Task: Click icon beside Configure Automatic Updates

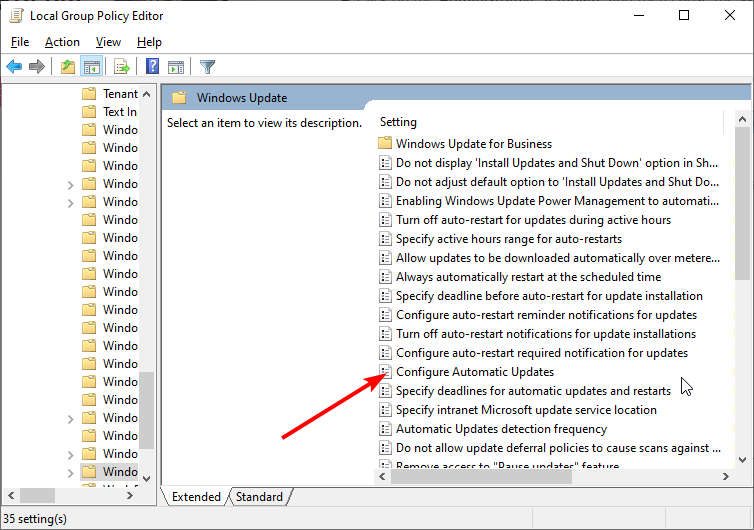Action: tap(385, 371)
